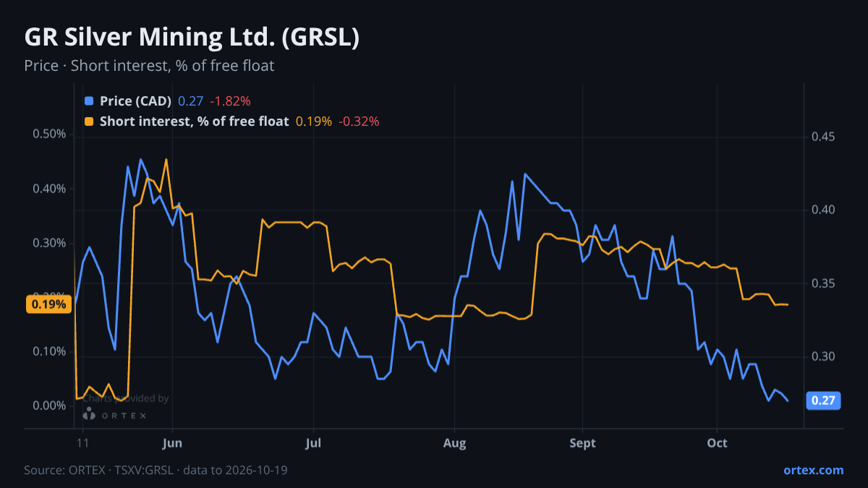
Task: Click the Oct label on the time axis
Action: point(717,442)
